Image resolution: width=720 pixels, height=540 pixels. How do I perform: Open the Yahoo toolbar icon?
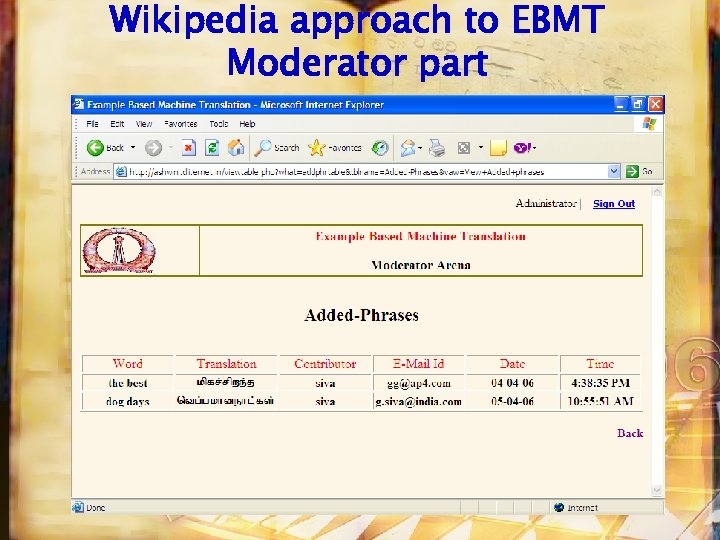coord(522,148)
